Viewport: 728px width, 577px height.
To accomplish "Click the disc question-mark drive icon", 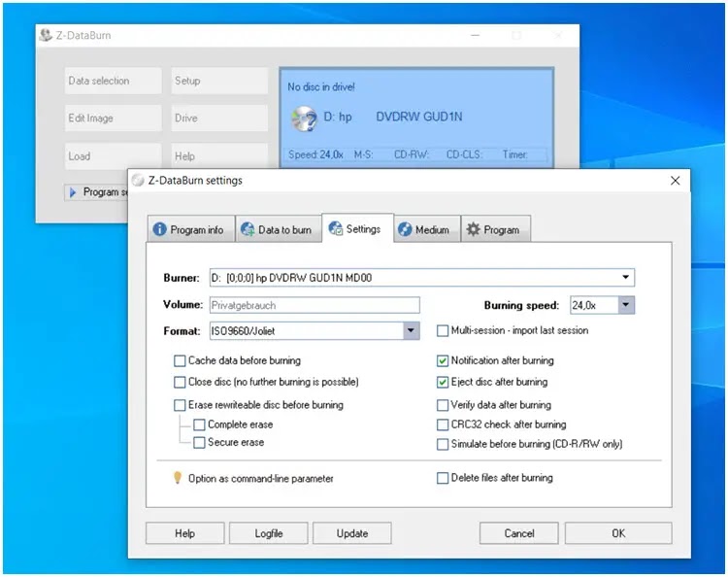I will pyautogui.click(x=304, y=118).
